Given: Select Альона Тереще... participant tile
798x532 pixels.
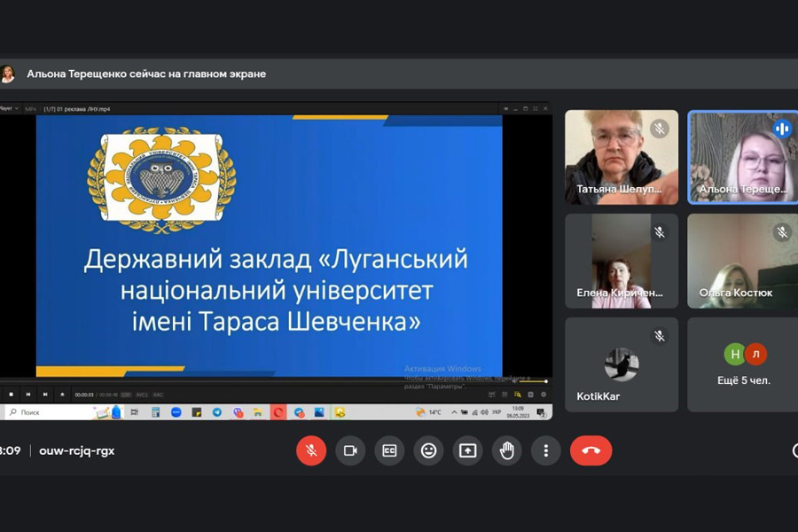Looking at the screenshot, I should coord(743,157).
